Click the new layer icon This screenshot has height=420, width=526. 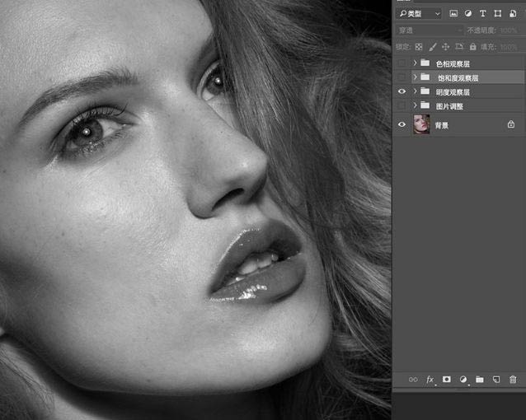click(496, 380)
